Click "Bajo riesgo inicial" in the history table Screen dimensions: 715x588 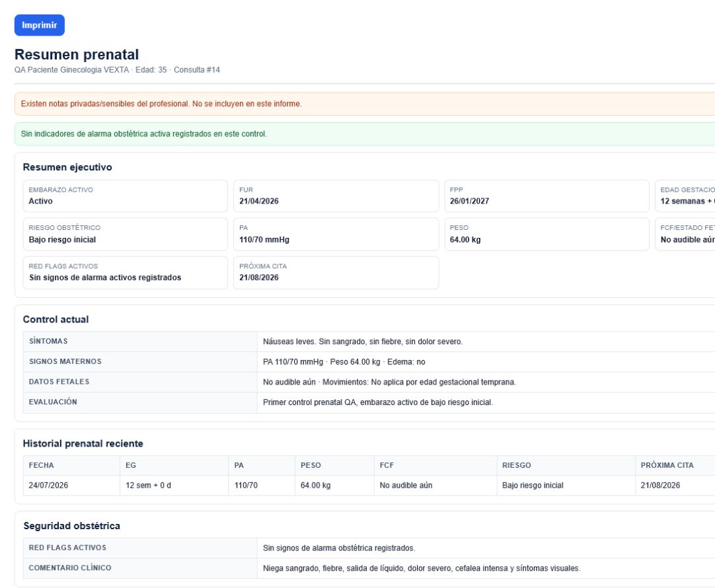pos(533,486)
